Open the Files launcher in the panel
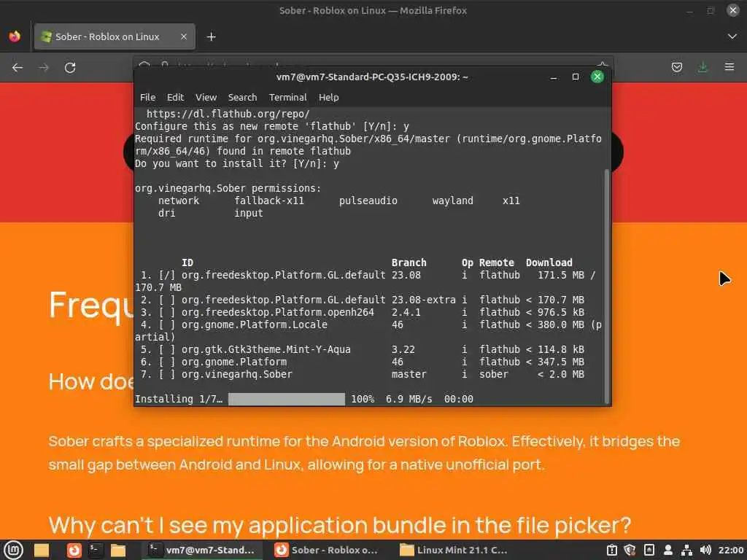747x560 pixels. click(117, 550)
